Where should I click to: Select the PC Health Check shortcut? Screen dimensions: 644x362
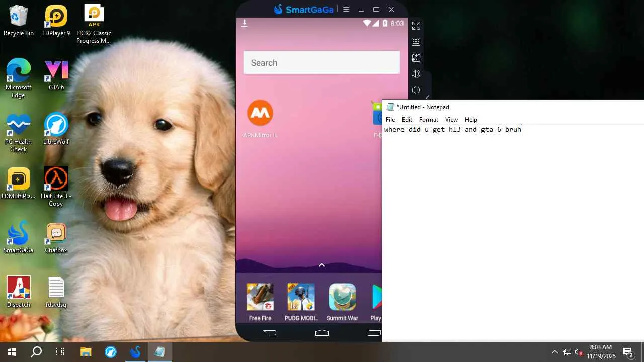(19, 133)
